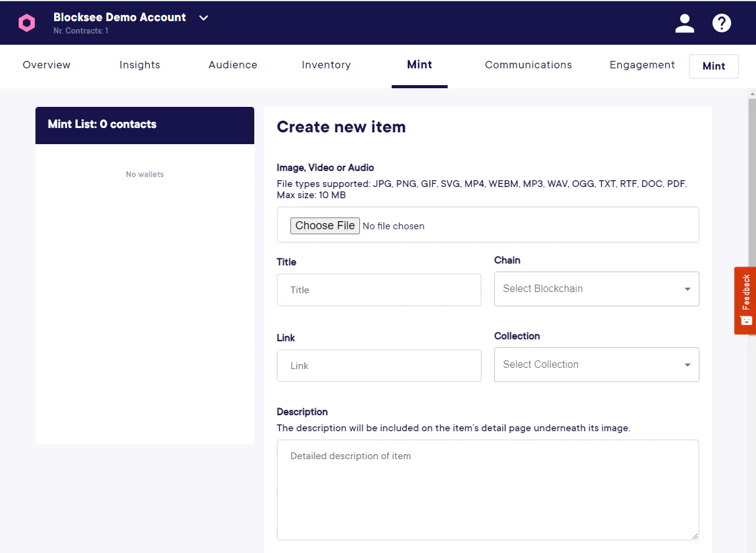
Task: Click the 'No file chosen' text
Action: [x=394, y=226]
